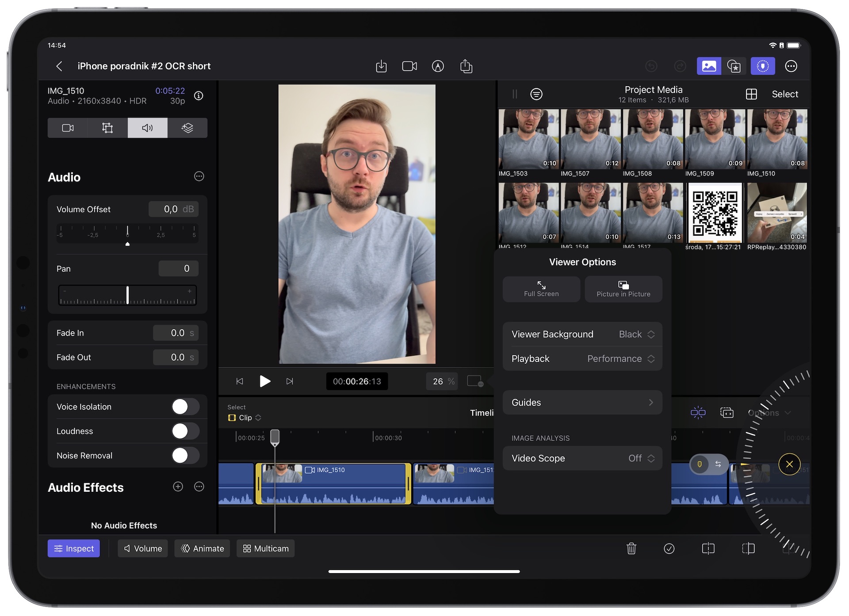Open the import media icon in top toolbar

click(381, 66)
